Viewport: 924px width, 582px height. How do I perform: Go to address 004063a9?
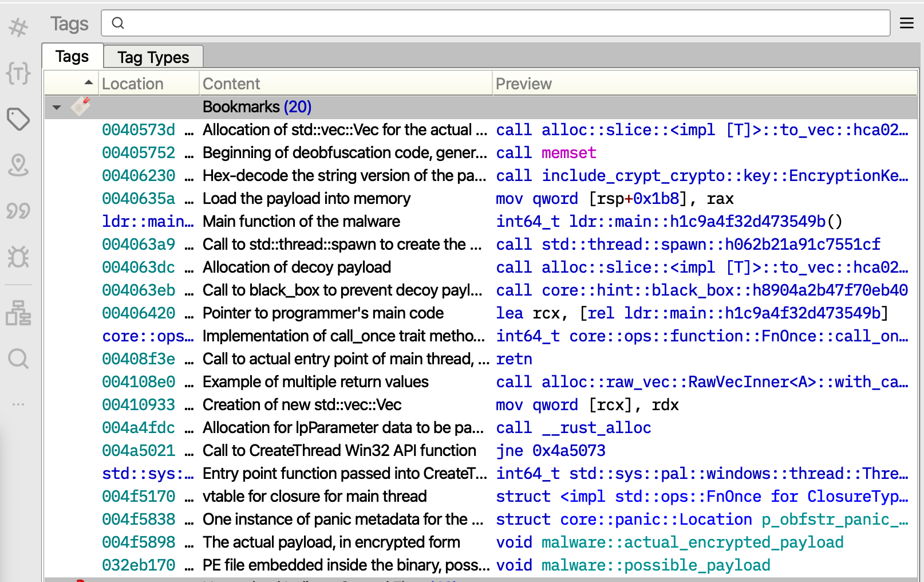point(139,245)
